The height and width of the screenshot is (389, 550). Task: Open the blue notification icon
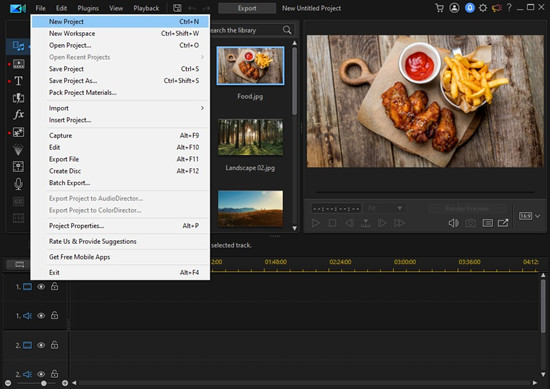click(x=470, y=8)
